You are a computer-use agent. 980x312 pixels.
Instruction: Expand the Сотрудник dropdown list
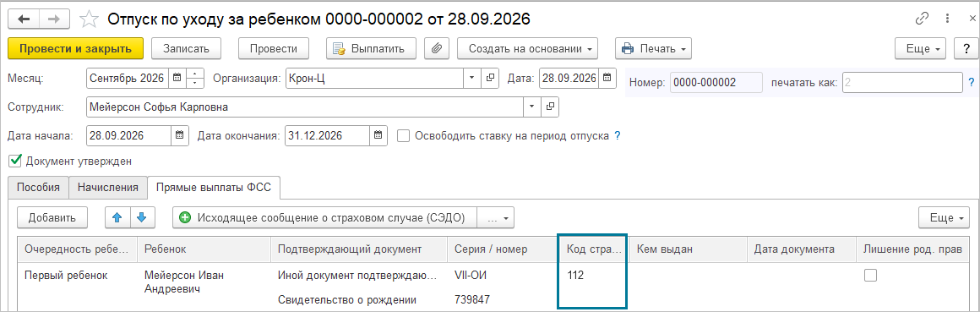[532, 107]
